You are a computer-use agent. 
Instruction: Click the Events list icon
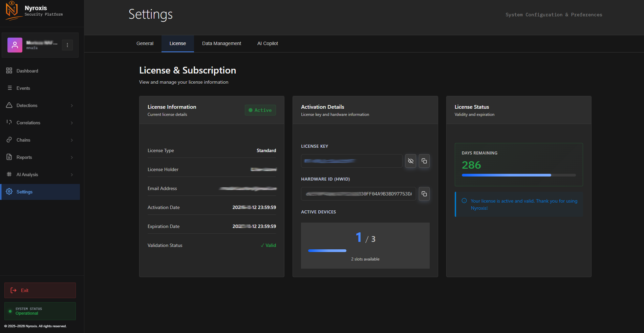(x=9, y=88)
